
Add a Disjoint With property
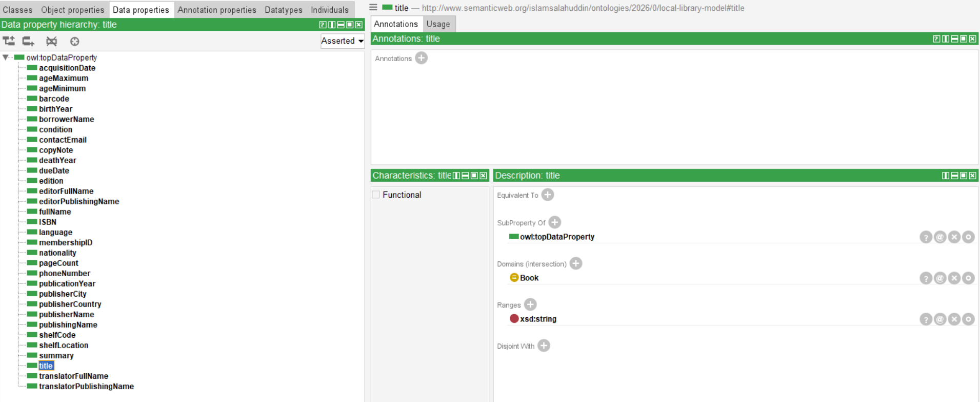coord(544,346)
